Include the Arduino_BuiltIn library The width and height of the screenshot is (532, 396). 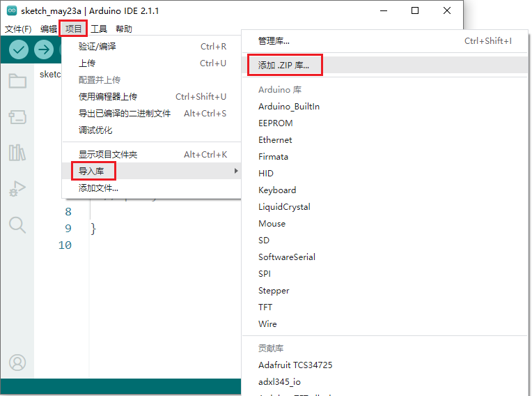(385, 107)
